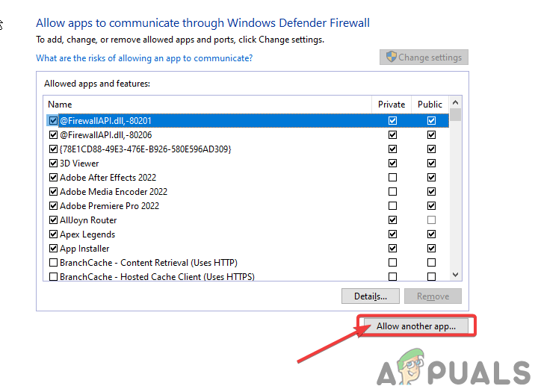Select the Adobe After Effects 2022 row text
535x392 pixels.
(x=108, y=177)
